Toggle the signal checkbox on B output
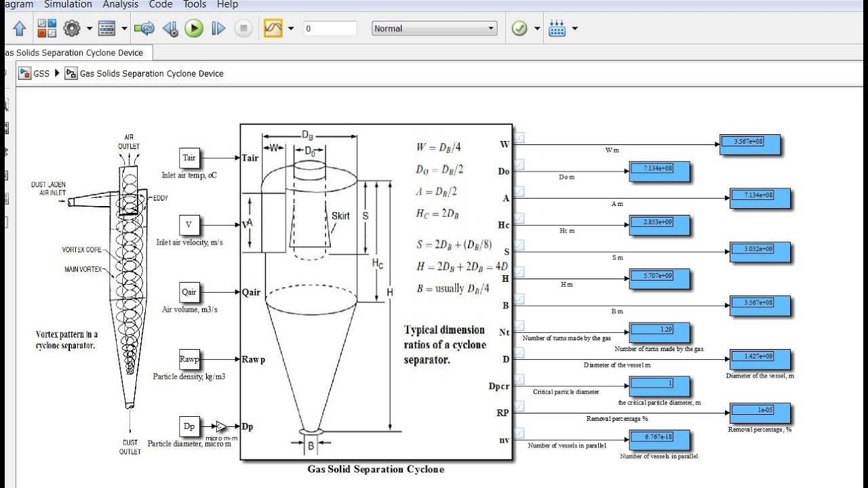 point(519,299)
